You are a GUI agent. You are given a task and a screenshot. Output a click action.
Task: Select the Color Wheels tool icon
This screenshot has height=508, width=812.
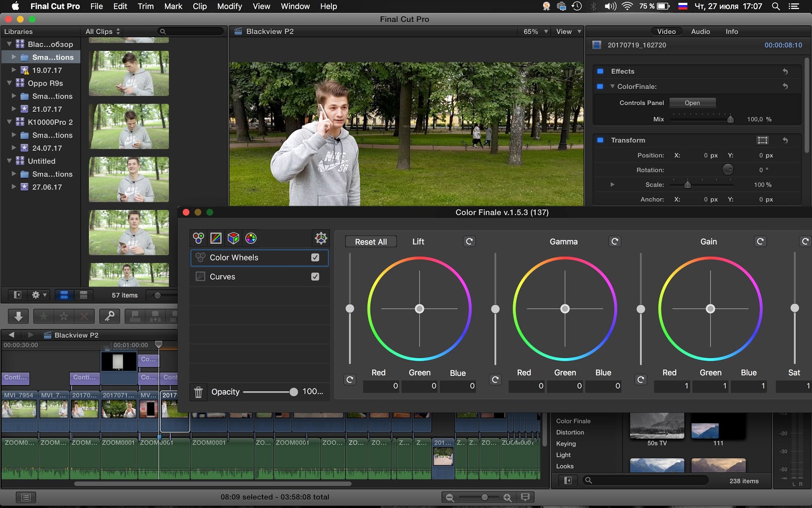(x=198, y=238)
